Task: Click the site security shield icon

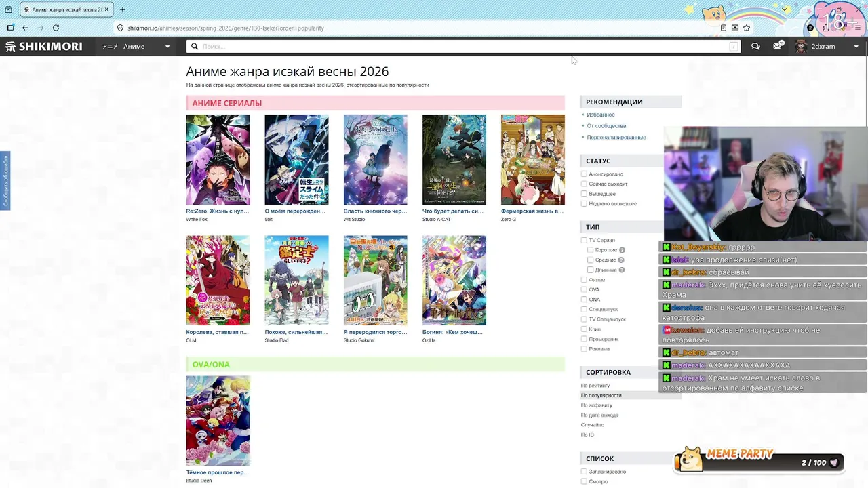Action: [x=120, y=28]
